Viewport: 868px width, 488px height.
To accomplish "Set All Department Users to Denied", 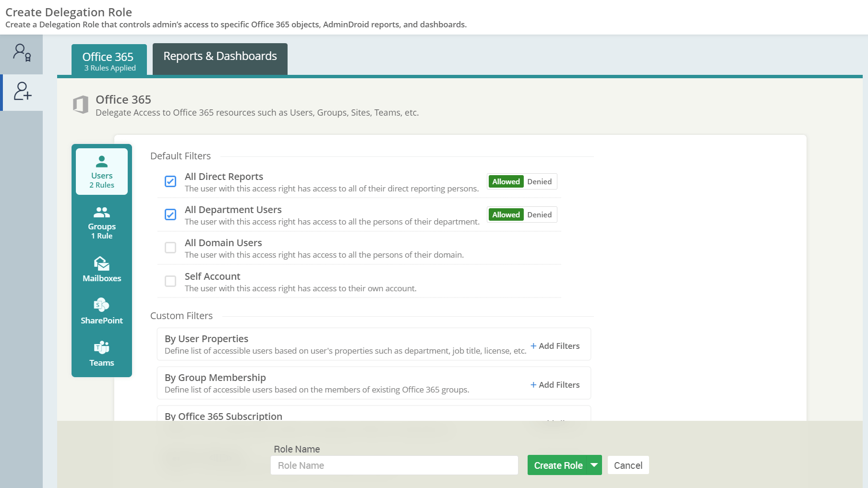I will point(540,214).
